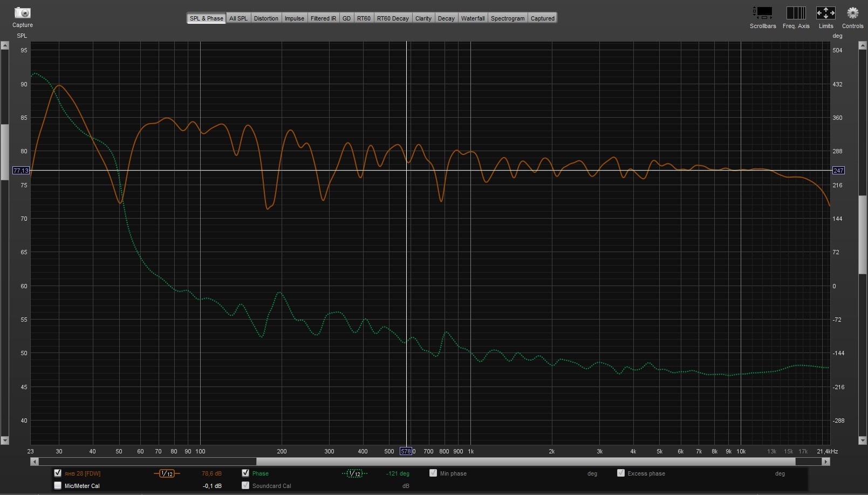868x495 pixels.
Task: Click the Capture camera icon
Action: (23, 12)
